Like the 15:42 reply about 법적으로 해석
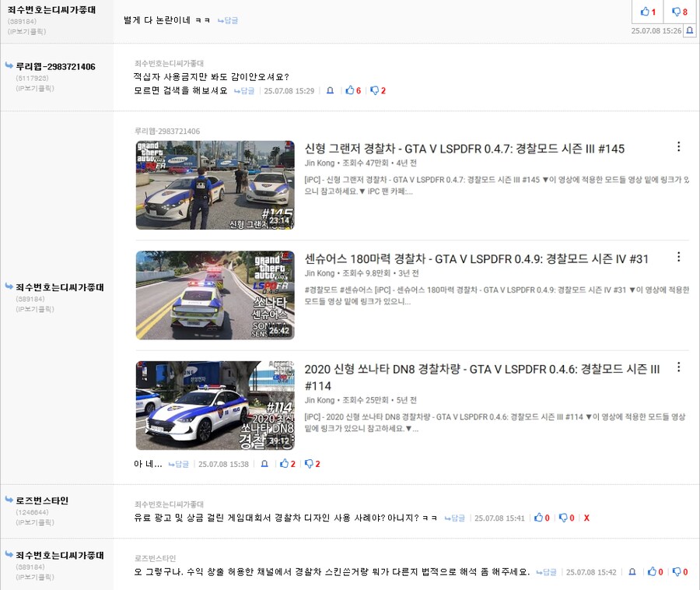This screenshot has width=700, height=590. coord(656,571)
